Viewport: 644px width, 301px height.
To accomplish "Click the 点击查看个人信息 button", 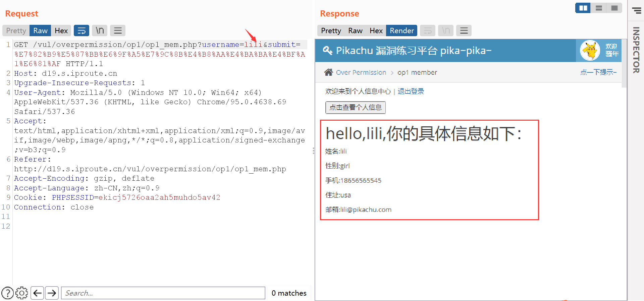I will [x=355, y=108].
